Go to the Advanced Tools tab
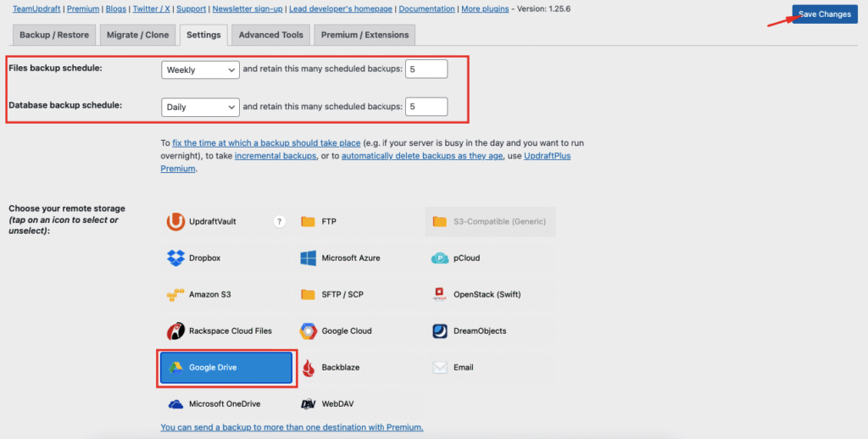 click(271, 35)
